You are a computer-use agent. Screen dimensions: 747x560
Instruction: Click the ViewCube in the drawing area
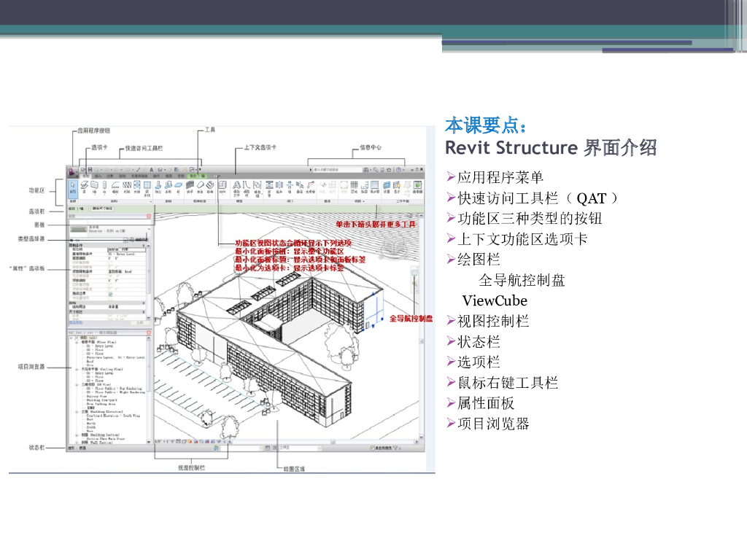coord(393,248)
